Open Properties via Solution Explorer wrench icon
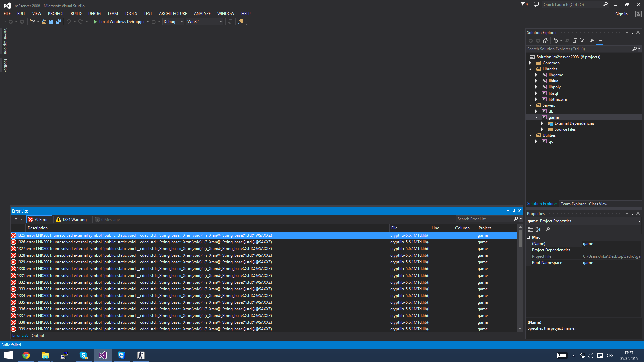 click(592, 41)
